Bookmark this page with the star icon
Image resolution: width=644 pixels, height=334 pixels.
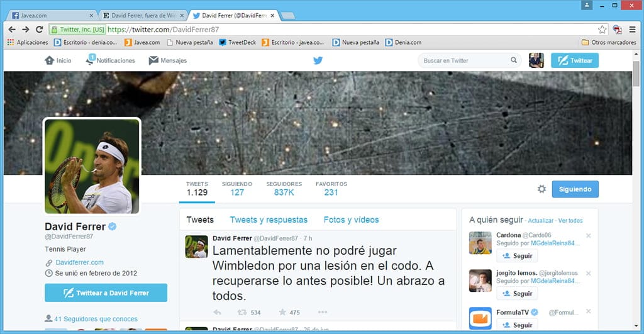pos(602,30)
